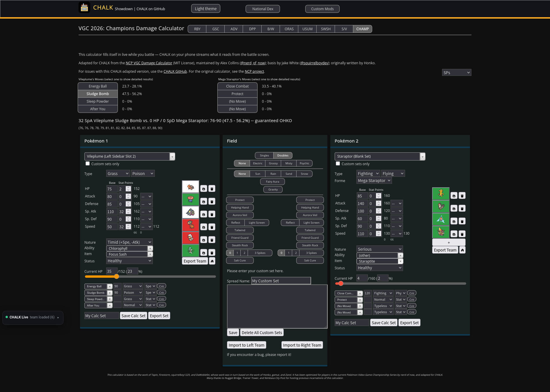Toggle Electric terrain on the field
This screenshot has width=550, height=392.
pyautogui.click(x=258, y=163)
